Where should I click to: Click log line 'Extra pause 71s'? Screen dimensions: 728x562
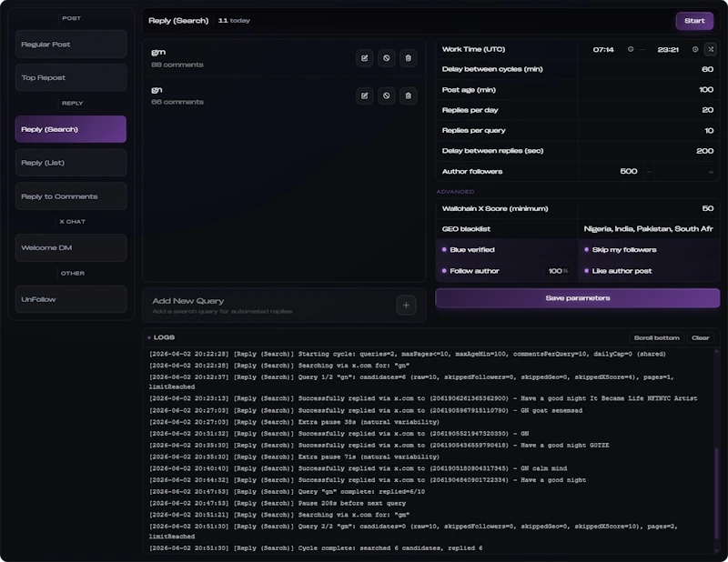tap(294, 457)
